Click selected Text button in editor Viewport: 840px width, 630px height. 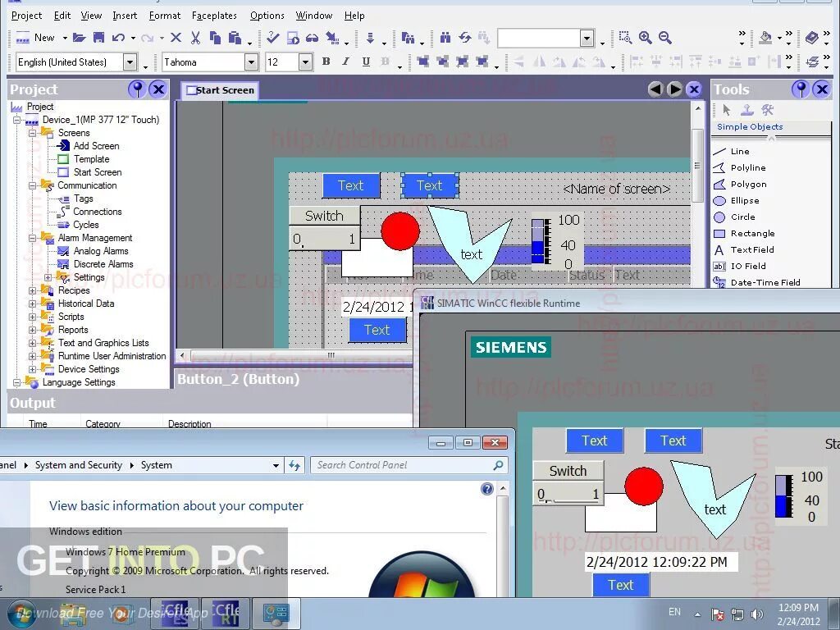[x=430, y=185]
